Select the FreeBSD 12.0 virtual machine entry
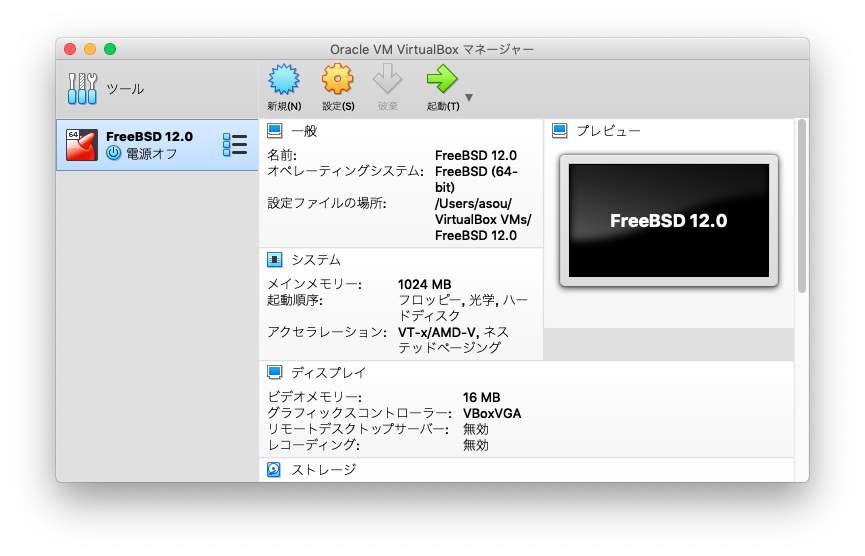This screenshot has height=556, width=865. pos(150,145)
